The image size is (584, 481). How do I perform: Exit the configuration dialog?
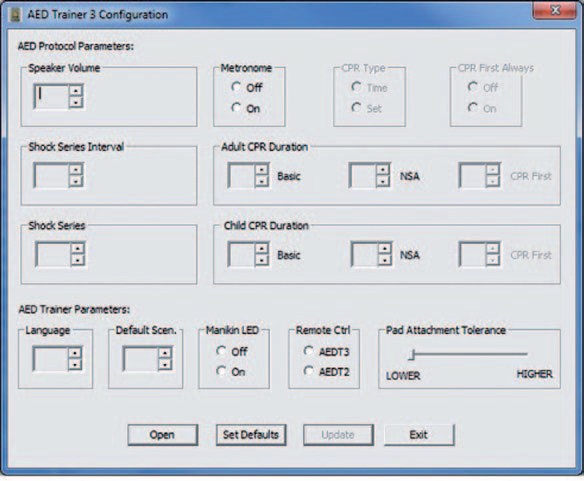419,435
